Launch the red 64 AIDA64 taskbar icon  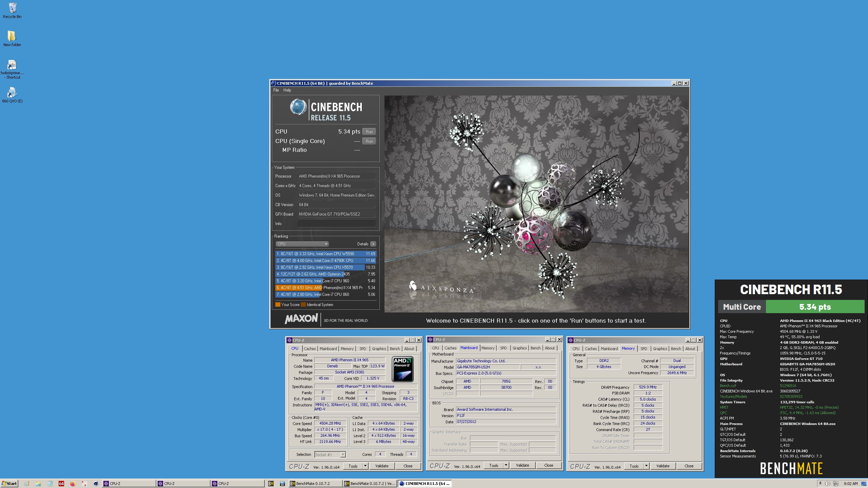pos(61,484)
